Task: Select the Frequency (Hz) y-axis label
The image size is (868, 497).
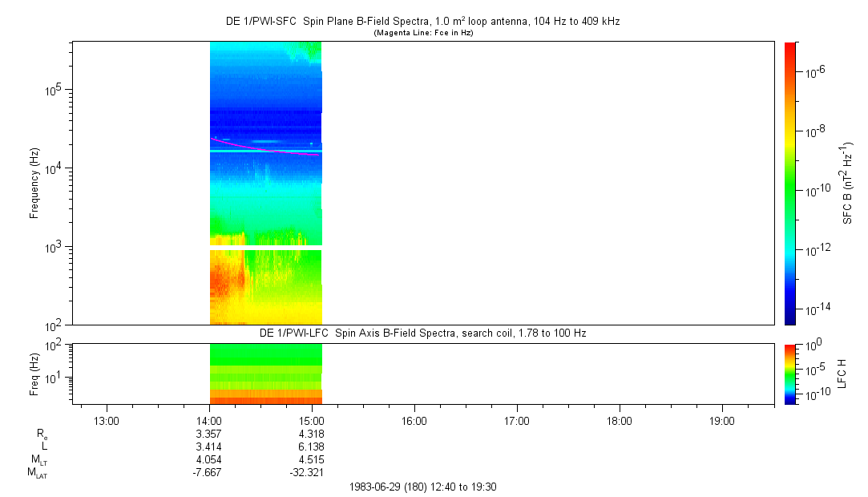Action: 34,183
